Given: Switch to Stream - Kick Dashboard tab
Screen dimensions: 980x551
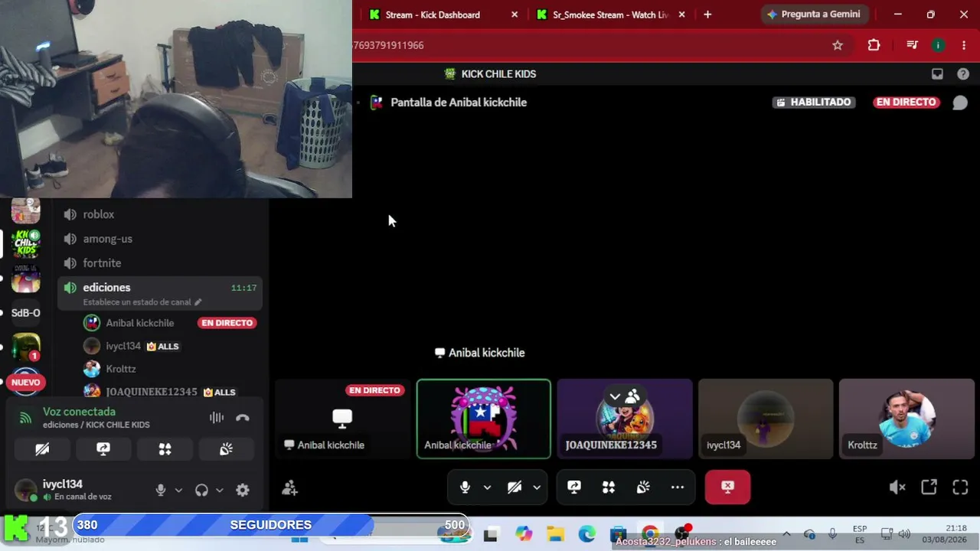Looking at the screenshot, I should coord(433,15).
